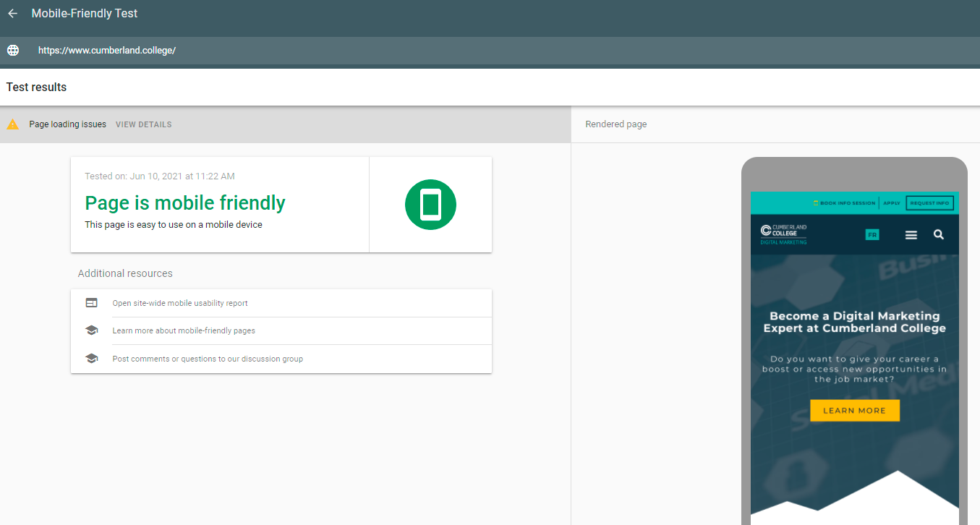Open the hamburger menu in rendered page
Viewport: 980px width, 525px height.
[x=911, y=235]
